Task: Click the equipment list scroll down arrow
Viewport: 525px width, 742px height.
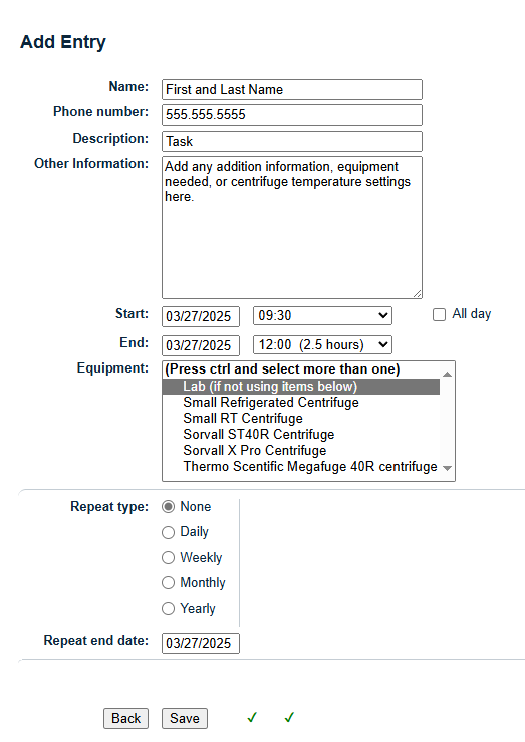Action: click(447, 468)
